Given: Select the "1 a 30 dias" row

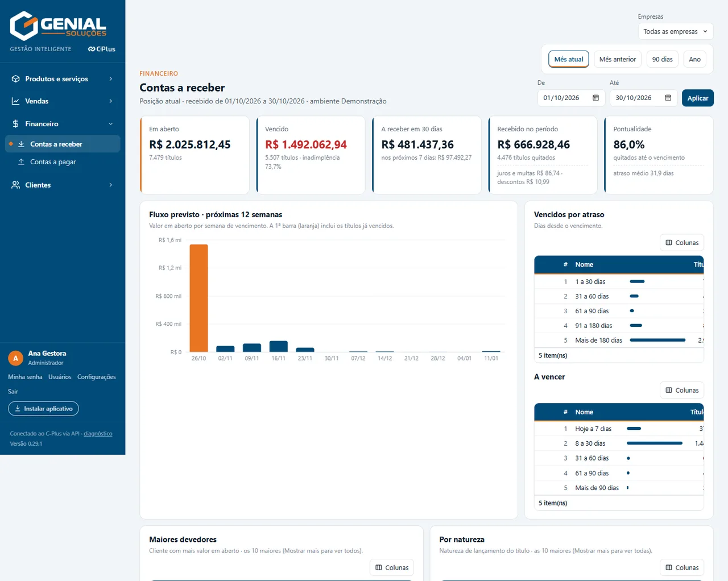Looking at the screenshot, I should (619, 281).
